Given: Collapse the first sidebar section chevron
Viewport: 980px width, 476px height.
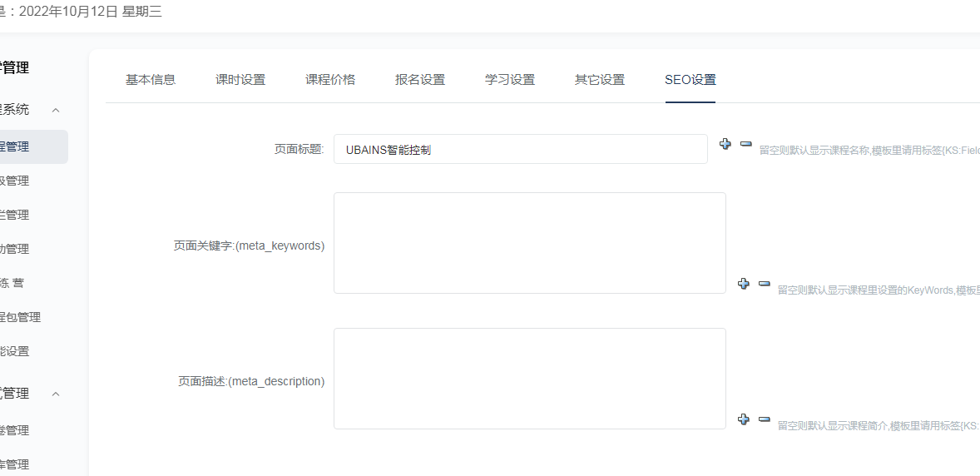Looking at the screenshot, I should point(56,110).
